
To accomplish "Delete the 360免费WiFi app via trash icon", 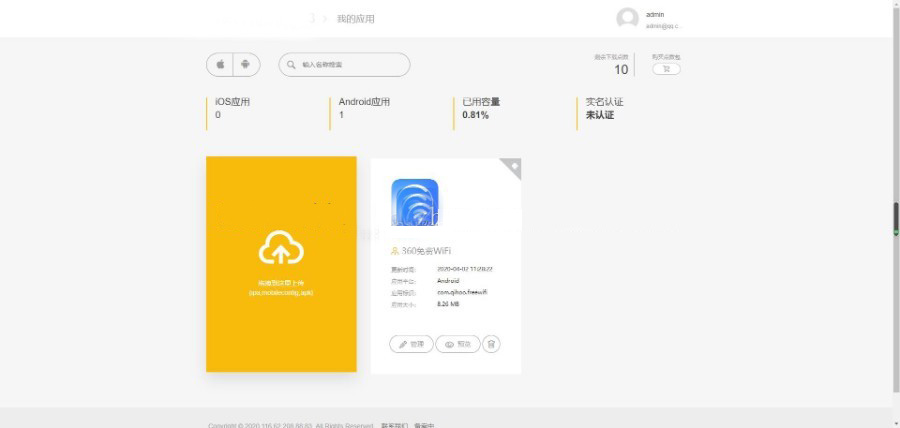I will click(491, 344).
